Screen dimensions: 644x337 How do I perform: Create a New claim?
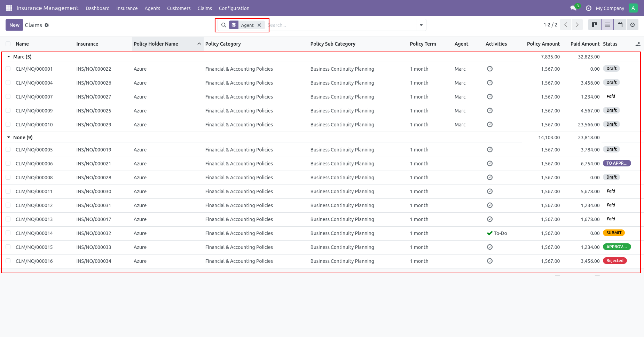[x=15, y=25]
